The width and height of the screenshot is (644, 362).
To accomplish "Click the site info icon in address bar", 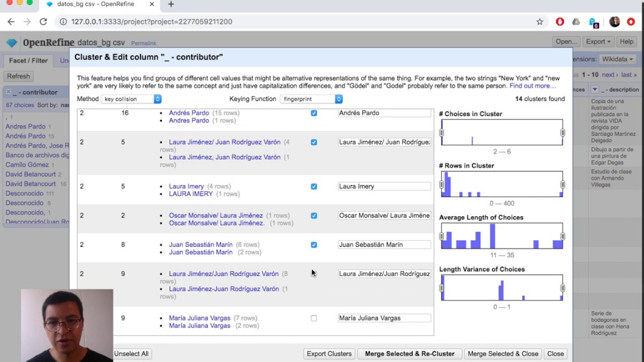I will (63, 22).
